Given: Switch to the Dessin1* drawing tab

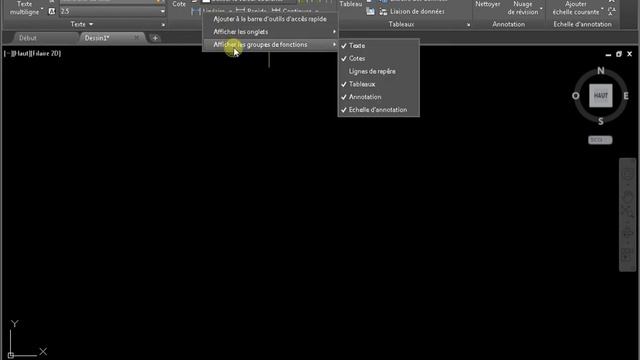Looking at the screenshot, I should point(97,38).
